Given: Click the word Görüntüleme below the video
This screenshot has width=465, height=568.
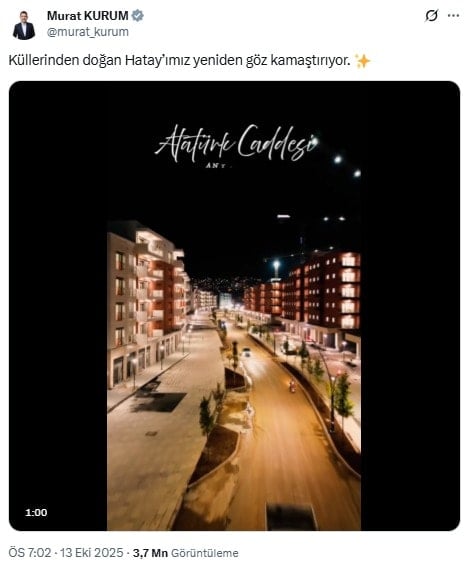Looking at the screenshot, I should click(x=205, y=553).
